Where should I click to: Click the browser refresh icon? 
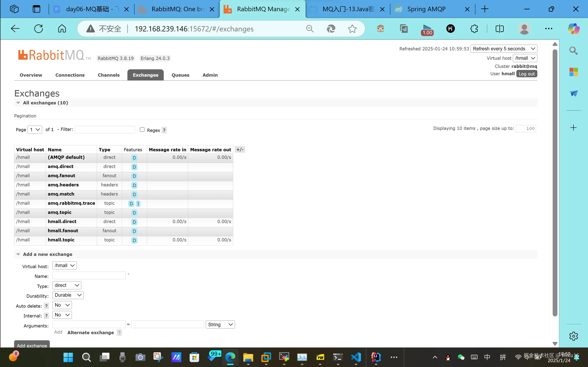pyautogui.click(x=38, y=29)
